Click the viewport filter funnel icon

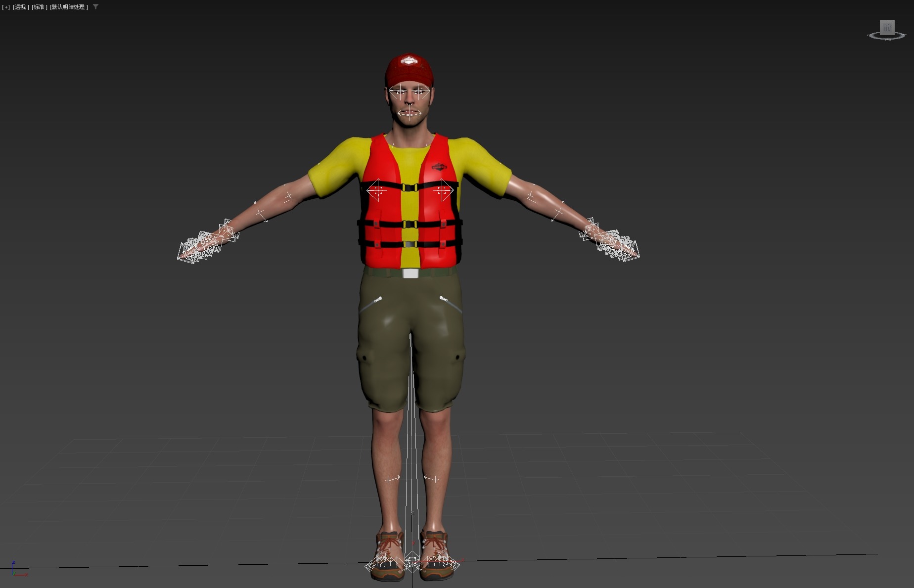click(x=95, y=7)
